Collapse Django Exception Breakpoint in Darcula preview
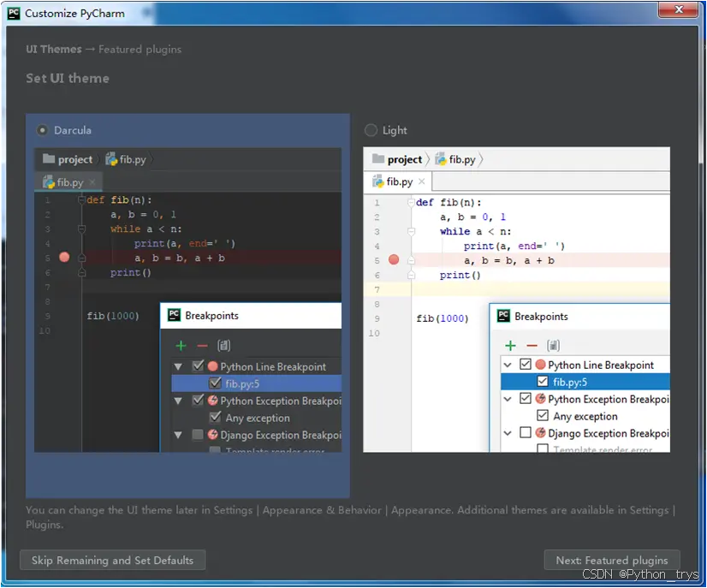 [178, 435]
